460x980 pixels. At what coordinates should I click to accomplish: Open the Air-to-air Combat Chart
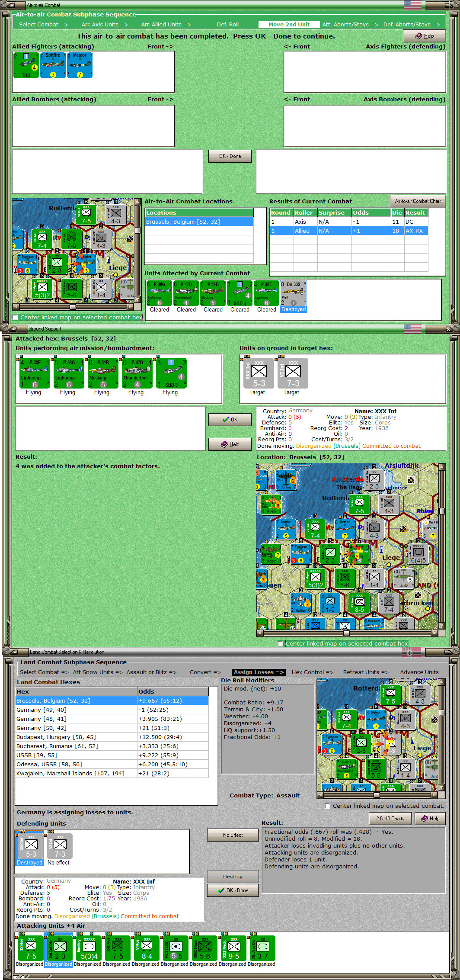(x=418, y=201)
